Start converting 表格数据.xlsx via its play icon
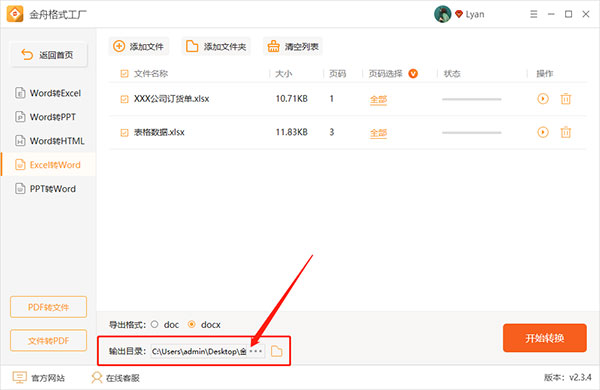 (x=543, y=132)
